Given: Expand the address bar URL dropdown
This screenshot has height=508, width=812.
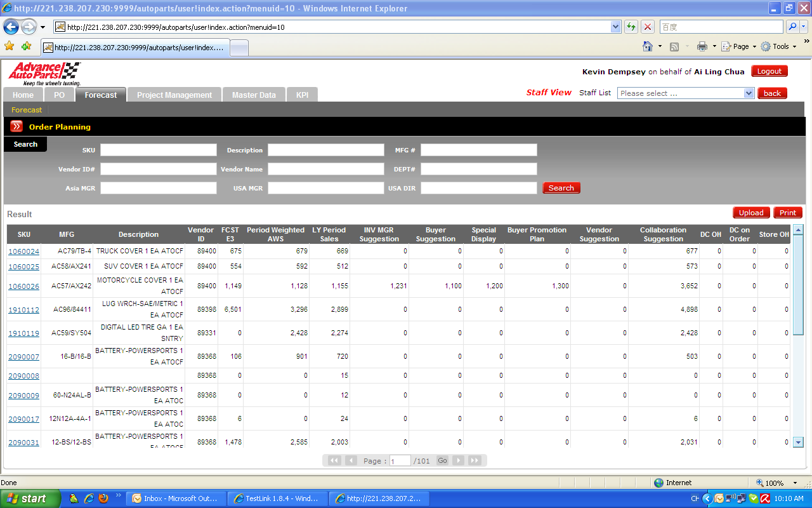Looking at the screenshot, I should [615, 27].
